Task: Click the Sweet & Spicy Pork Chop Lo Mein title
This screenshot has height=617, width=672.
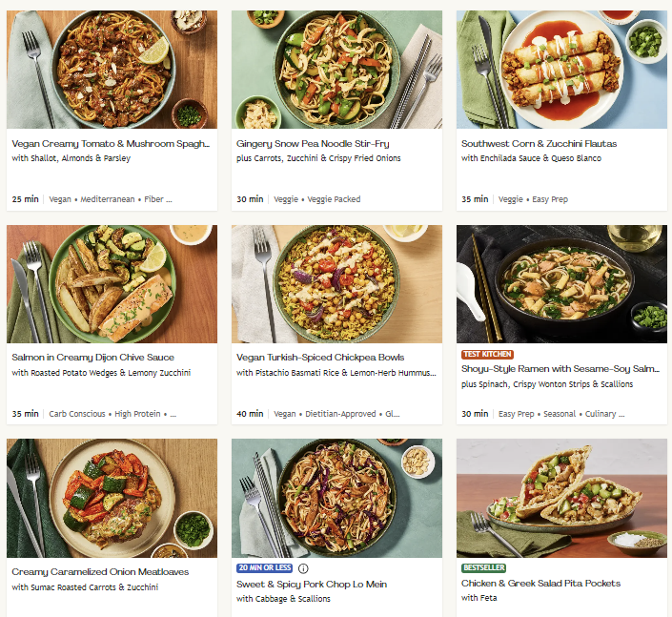Action: [x=312, y=584]
